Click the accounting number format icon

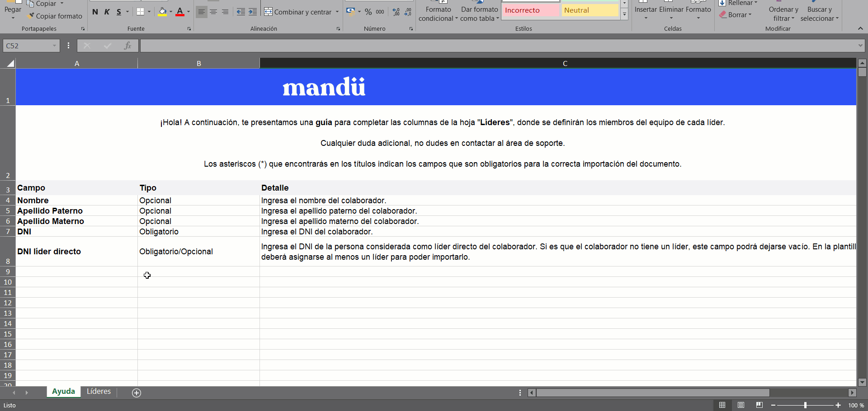[350, 12]
